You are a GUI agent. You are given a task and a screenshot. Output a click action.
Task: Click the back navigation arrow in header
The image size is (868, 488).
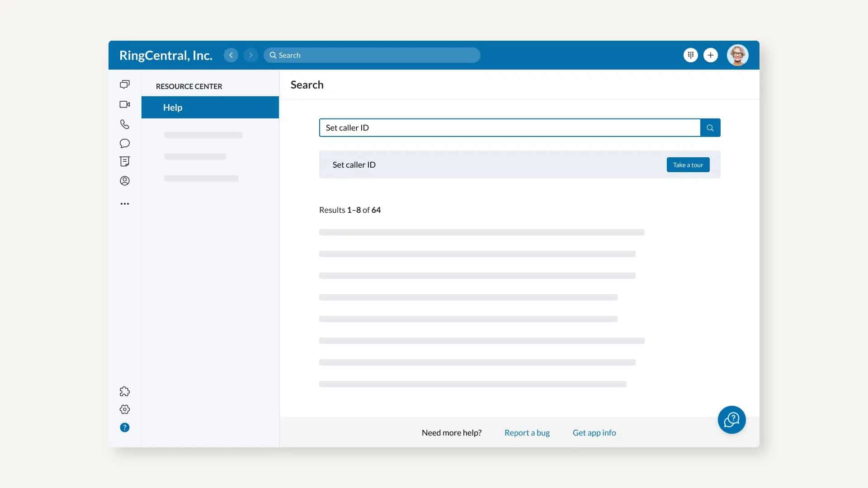231,55
